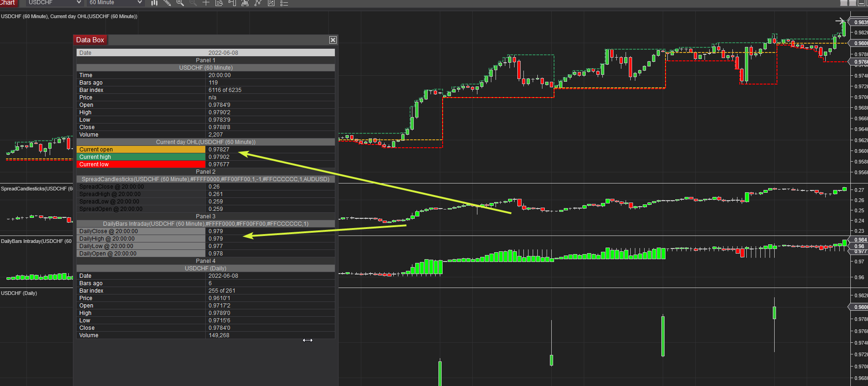
Task: Select the zoom in magnifier tool
Action: pos(180,3)
